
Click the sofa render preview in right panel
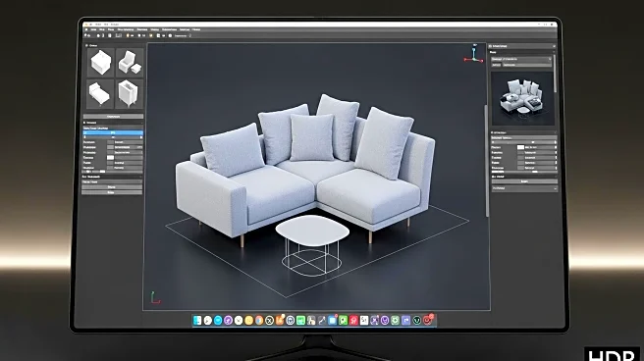click(522, 99)
